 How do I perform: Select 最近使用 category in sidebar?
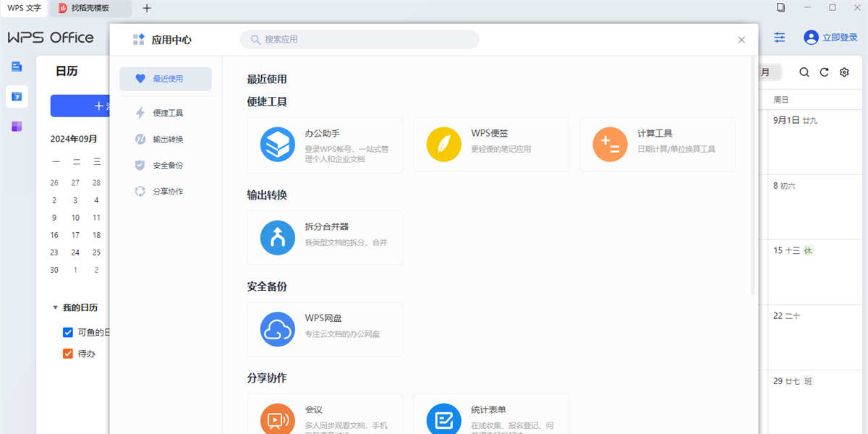click(166, 79)
